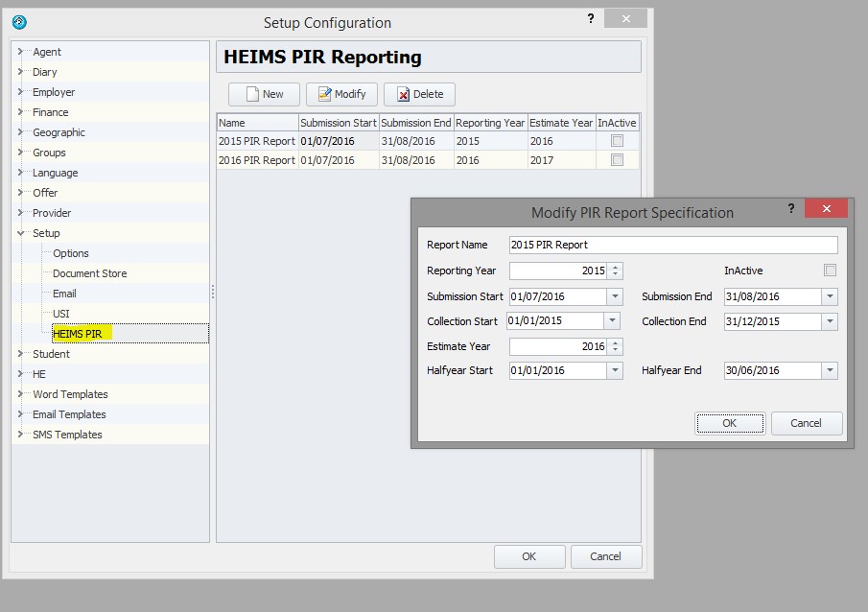Image resolution: width=868 pixels, height=612 pixels.
Task: Open the Collection End date dropdown
Action: [831, 320]
